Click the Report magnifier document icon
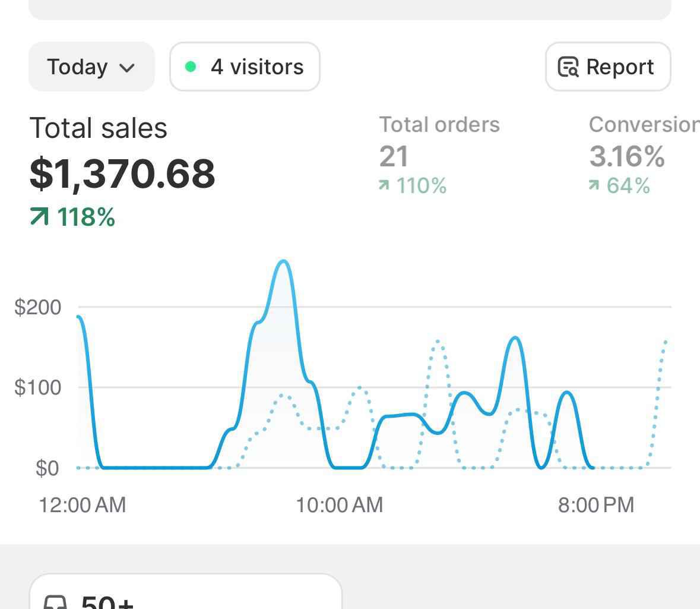700x609 pixels. (x=568, y=67)
